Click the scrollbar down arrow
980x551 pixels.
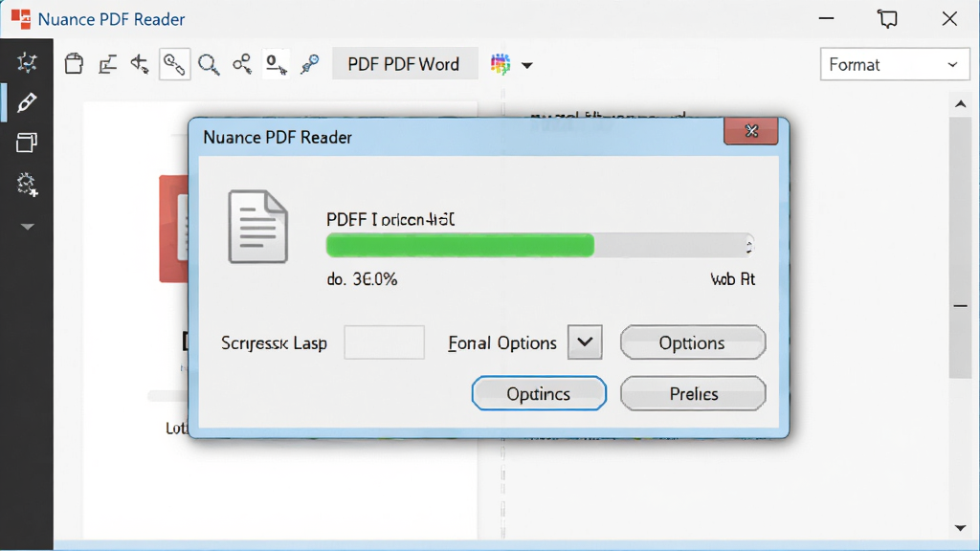[x=961, y=528]
